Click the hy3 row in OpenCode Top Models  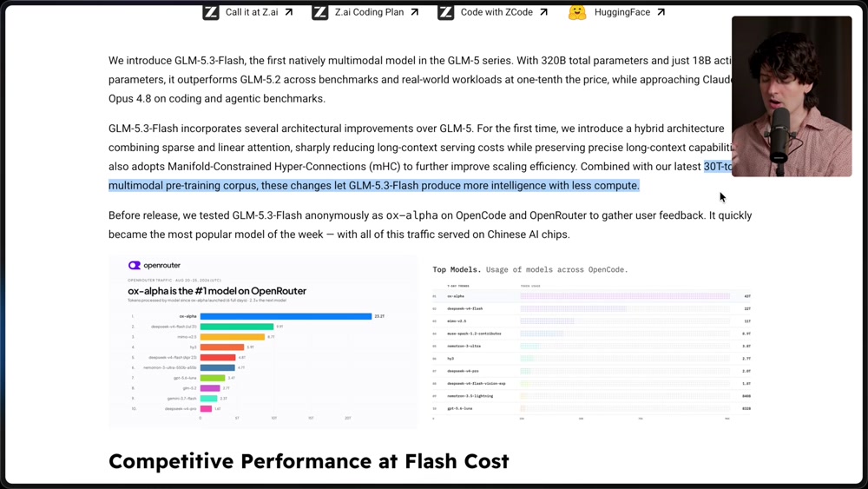point(592,359)
